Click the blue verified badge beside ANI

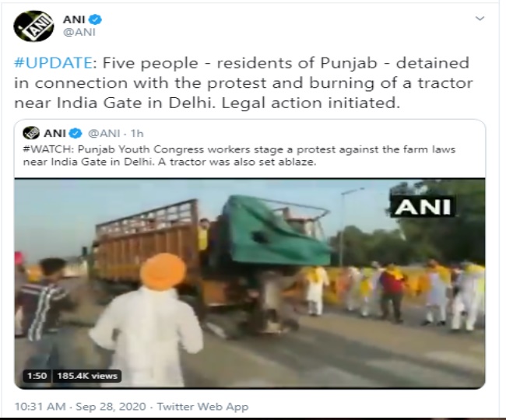pyautogui.click(x=96, y=19)
